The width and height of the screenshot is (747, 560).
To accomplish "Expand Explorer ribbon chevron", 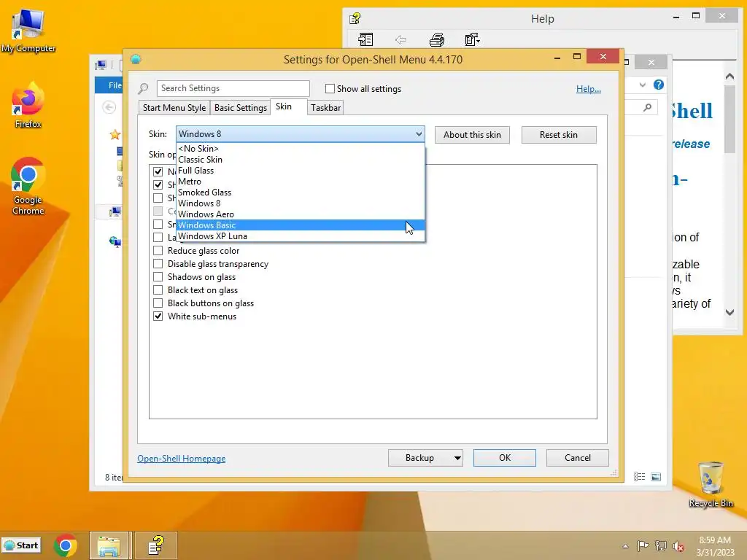I will pos(642,85).
